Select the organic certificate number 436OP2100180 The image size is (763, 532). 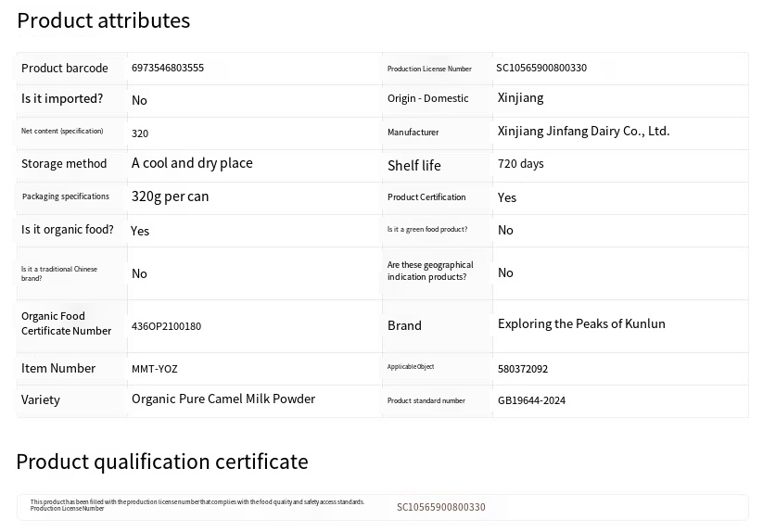point(166,326)
